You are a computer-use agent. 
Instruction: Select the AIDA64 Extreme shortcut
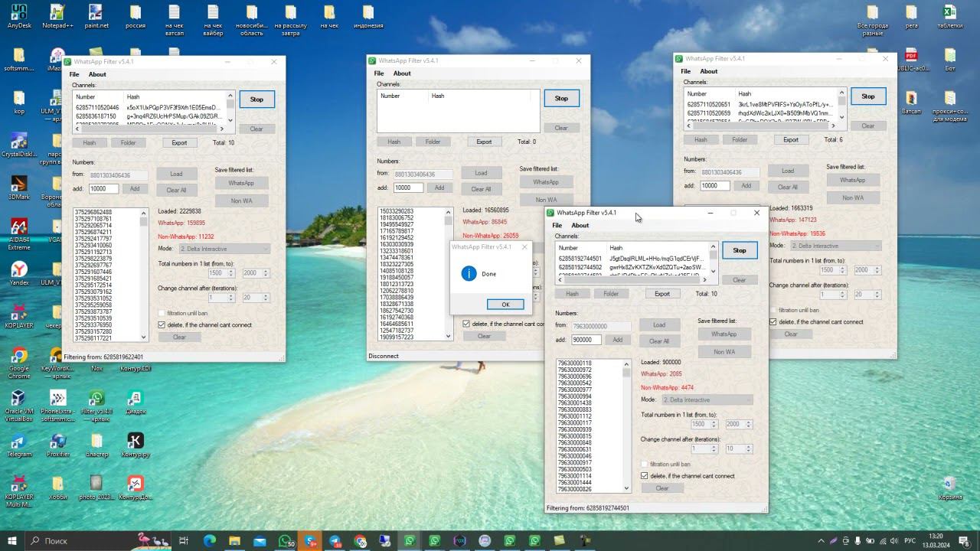coord(19,235)
